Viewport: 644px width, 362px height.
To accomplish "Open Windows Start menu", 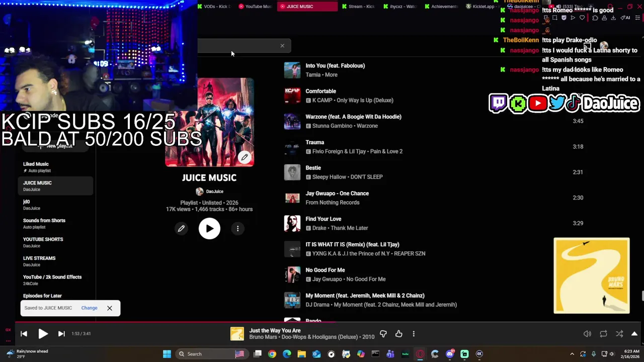I will 167,354.
